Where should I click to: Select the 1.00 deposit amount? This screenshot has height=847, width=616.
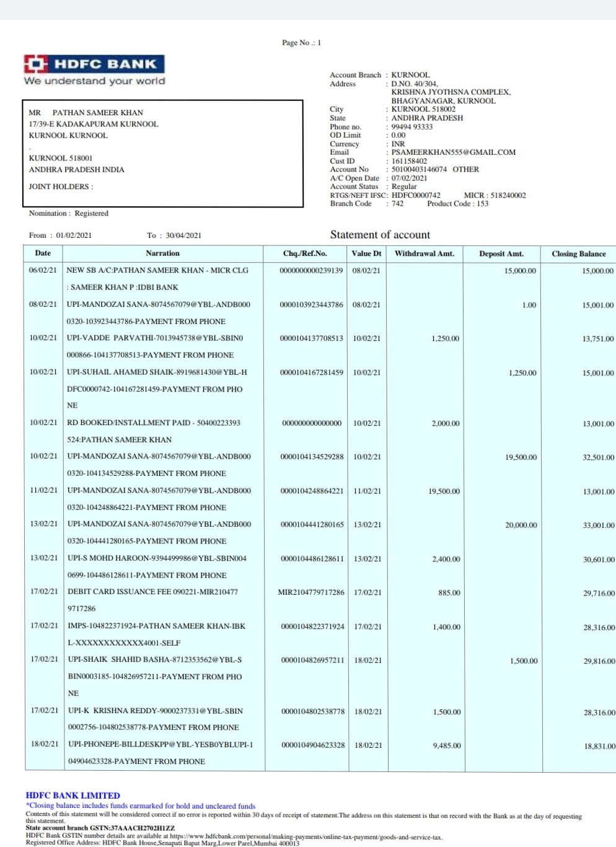click(529, 305)
